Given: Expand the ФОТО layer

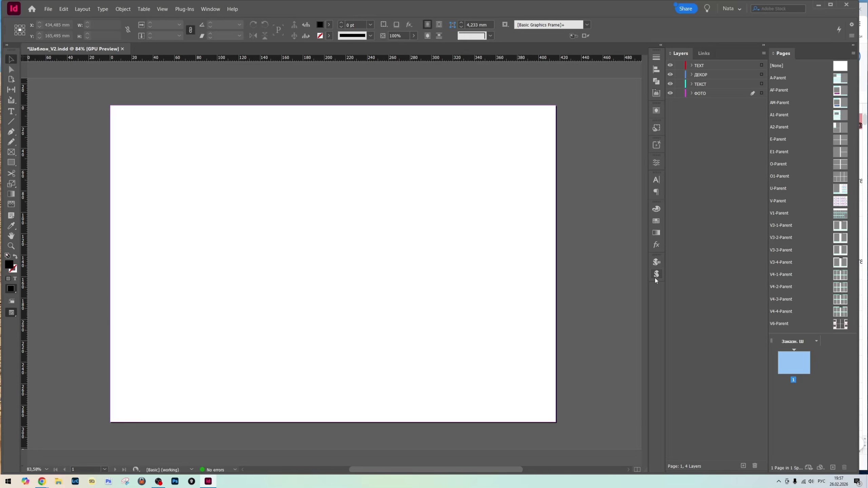Looking at the screenshot, I should (x=692, y=93).
